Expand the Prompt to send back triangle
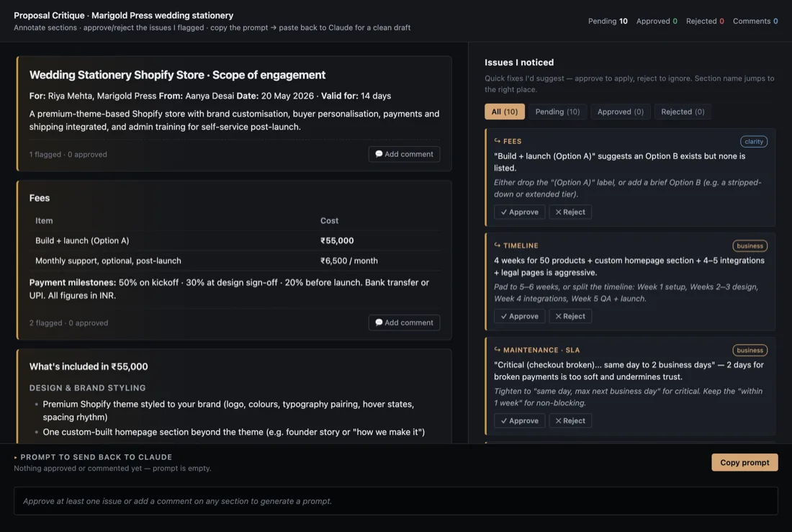Viewport: 792px width, 532px height. click(16, 457)
